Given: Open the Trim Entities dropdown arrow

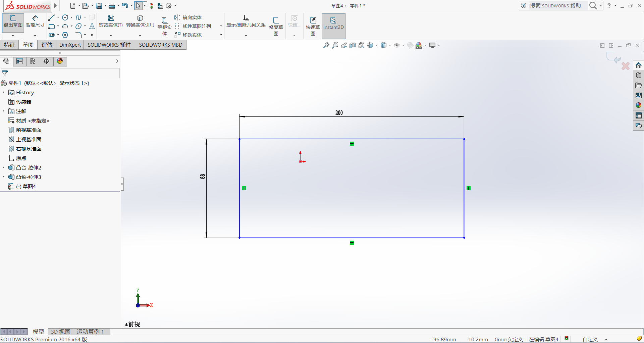Looking at the screenshot, I should coord(111,36).
